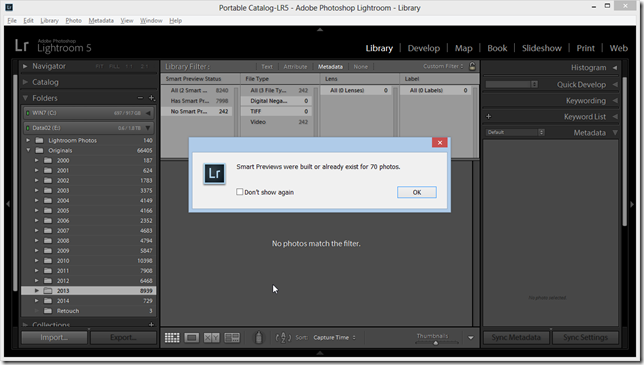Open the Web module
The width and height of the screenshot is (644, 365).
618,48
